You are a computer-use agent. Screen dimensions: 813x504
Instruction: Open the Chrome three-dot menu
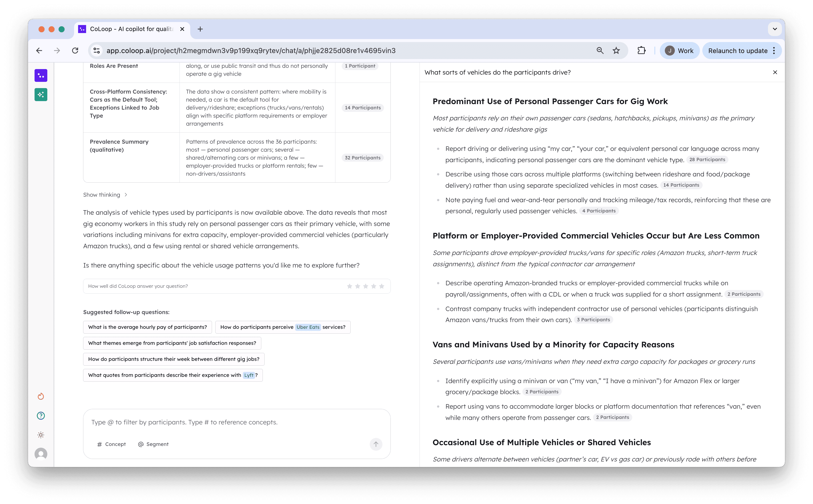point(774,51)
